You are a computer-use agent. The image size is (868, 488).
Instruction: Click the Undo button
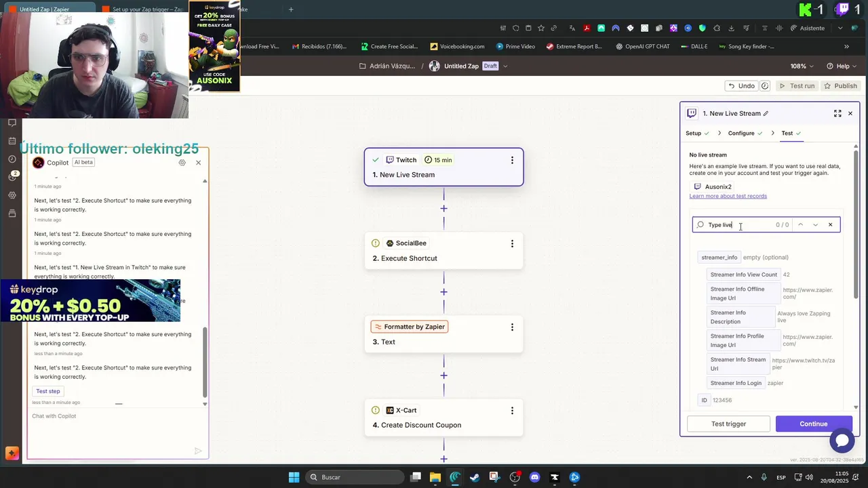[741, 86]
